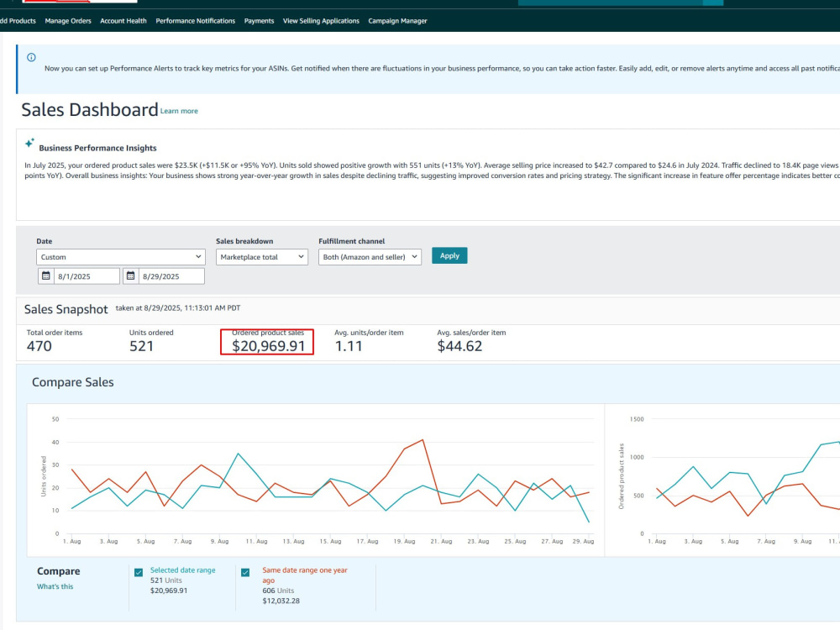
Task: Click the 19. Aug label on the units chart
Action: coord(405,541)
